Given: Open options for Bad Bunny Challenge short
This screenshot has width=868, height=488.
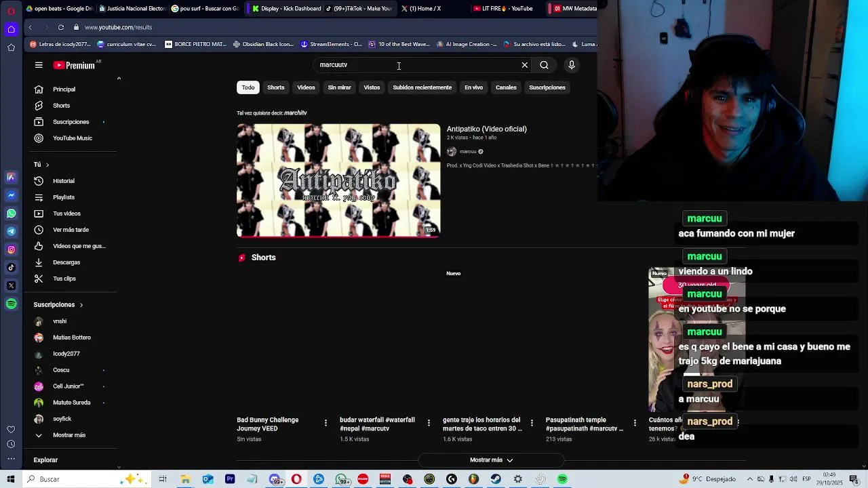Looking at the screenshot, I should pos(325,423).
